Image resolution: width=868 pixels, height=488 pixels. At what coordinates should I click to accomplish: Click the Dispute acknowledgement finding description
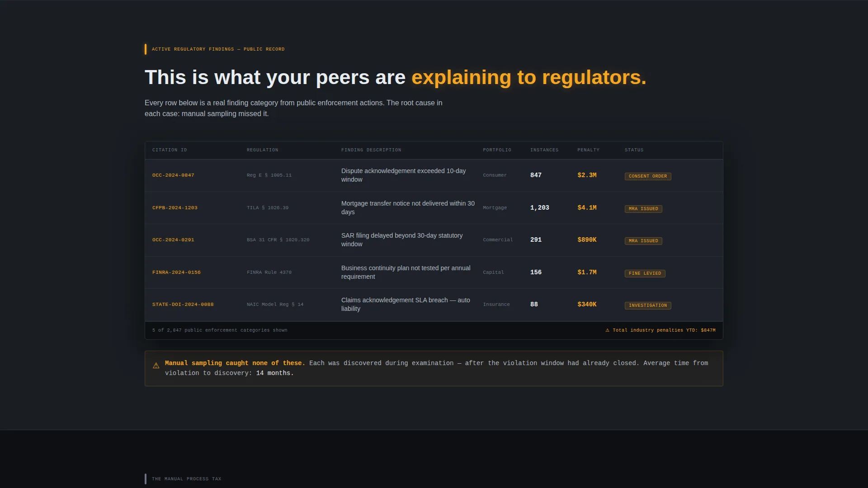(403, 175)
